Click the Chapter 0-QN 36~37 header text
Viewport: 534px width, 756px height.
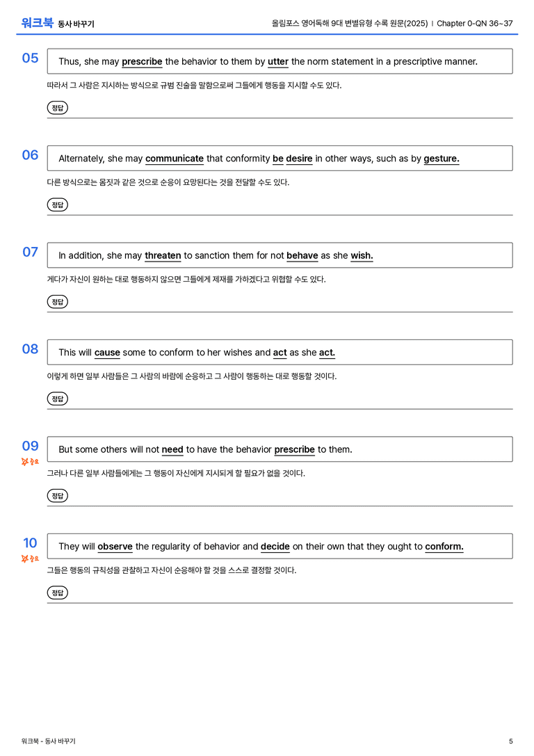point(475,23)
